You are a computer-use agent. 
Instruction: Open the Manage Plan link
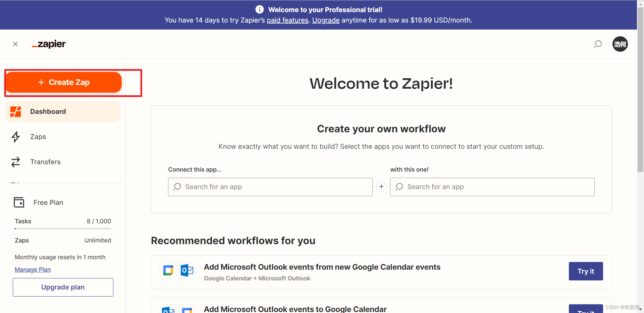(x=33, y=269)
